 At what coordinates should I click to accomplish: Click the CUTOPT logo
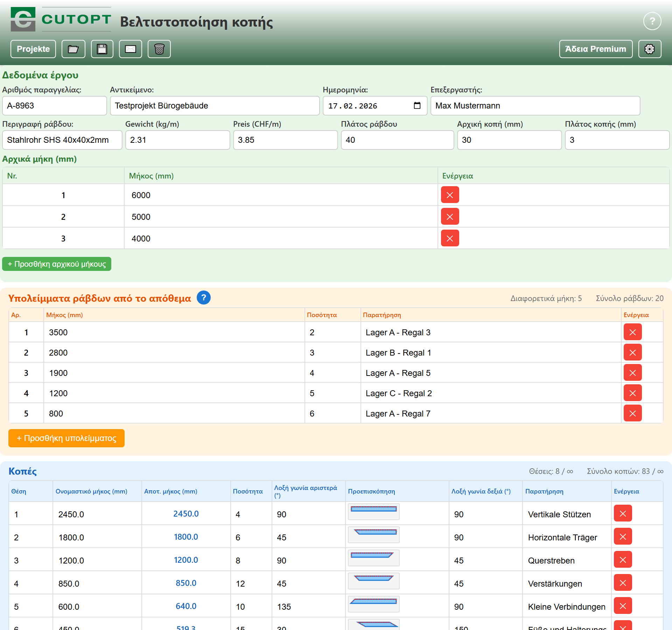pyautogui.click(x=61, y=19)
